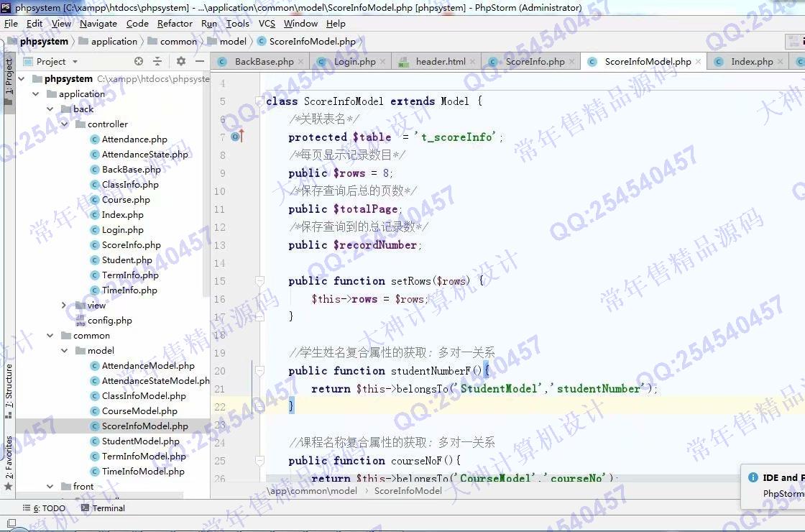Open Attendance.php file in controller

point(134,139)
